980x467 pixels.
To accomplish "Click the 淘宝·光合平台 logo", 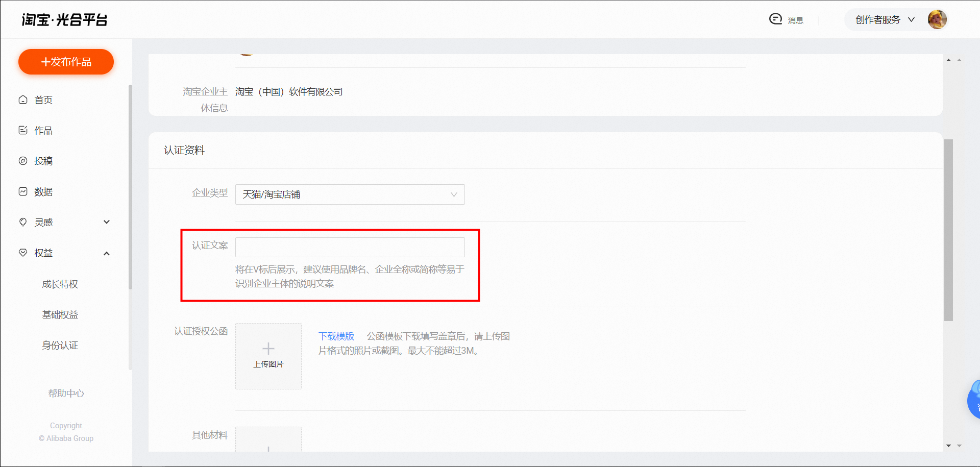I will click(x=64, y=20).
